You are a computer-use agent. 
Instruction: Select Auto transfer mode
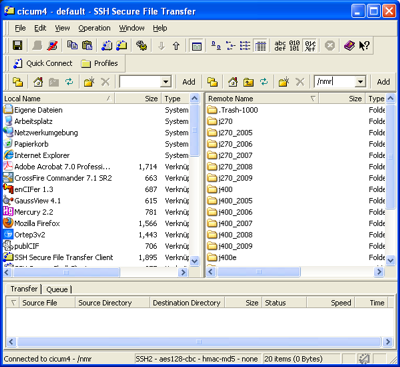tap(310, 45)
